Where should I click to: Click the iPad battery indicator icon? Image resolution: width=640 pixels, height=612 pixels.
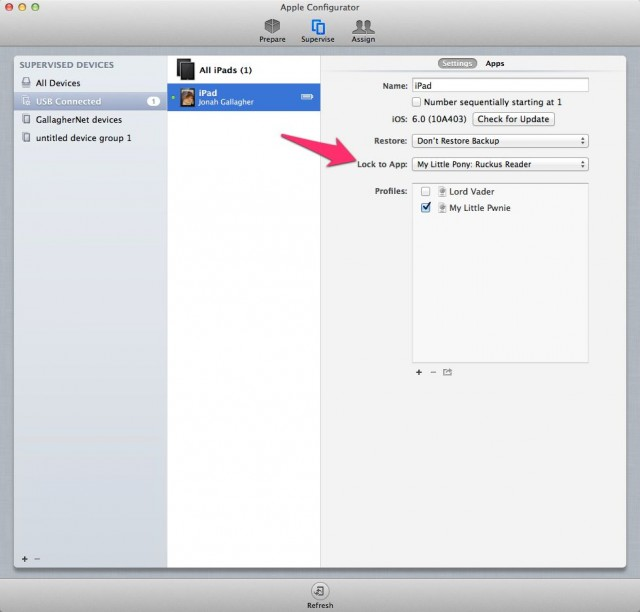[x=307, y=97]
